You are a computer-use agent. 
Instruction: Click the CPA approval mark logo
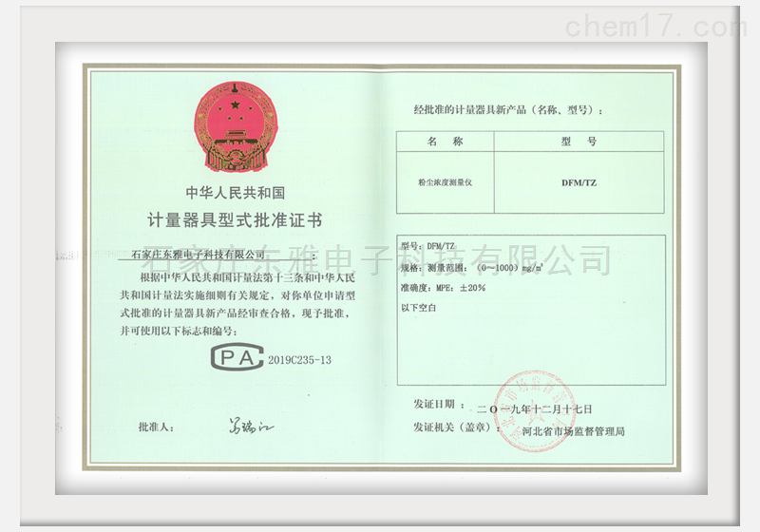click(237, 357)
